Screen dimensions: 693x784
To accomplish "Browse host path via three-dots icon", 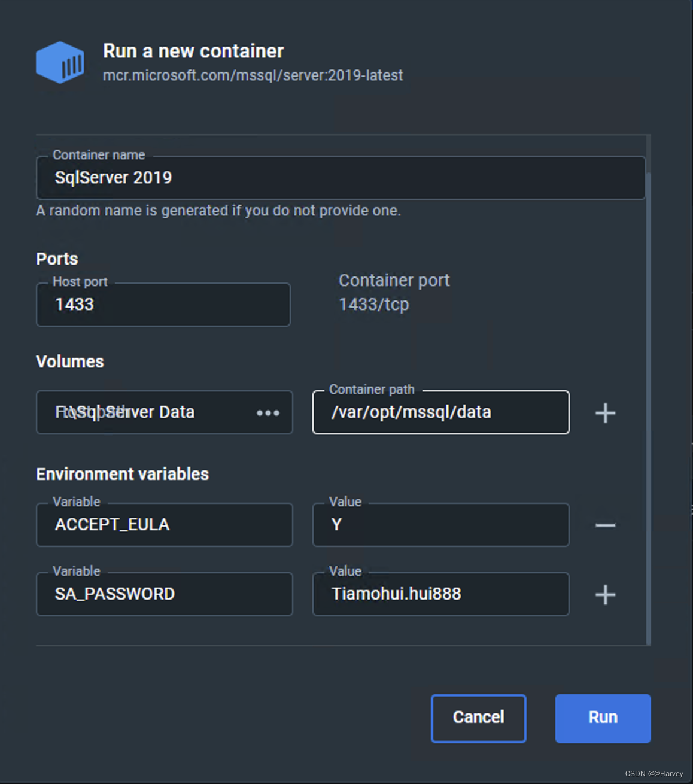I will (268, 412).
